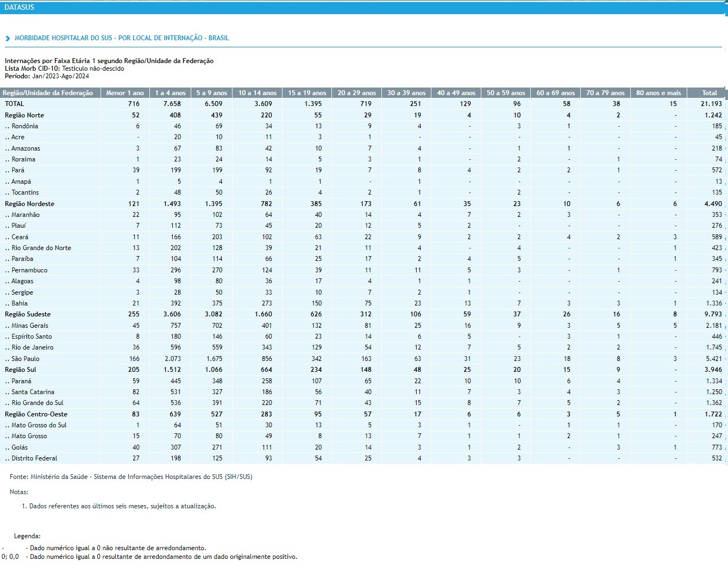Select the 1 a 4 anos column header
The height and width of the screenshot is (573, 728).
170,93
